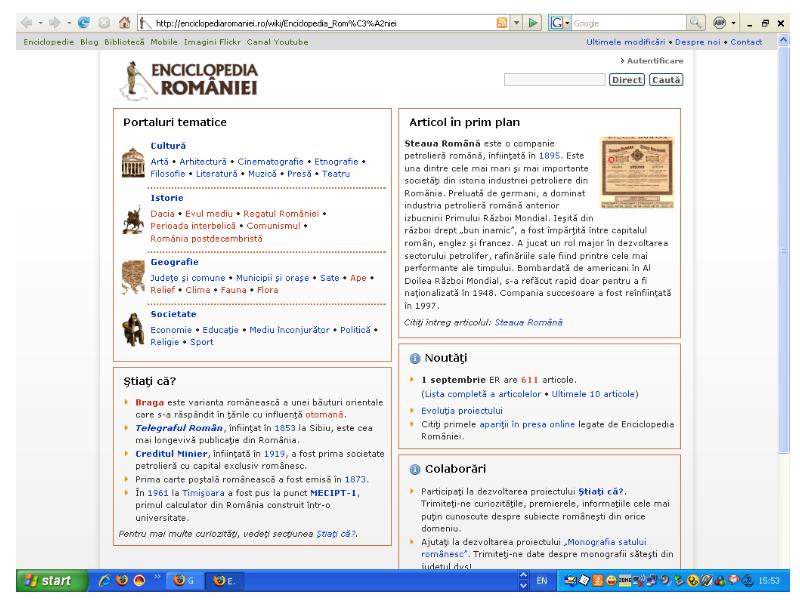Subscribe via the orange RSS feed icon
The width and height of the screenshot is (800, 600).
point(502,23)
